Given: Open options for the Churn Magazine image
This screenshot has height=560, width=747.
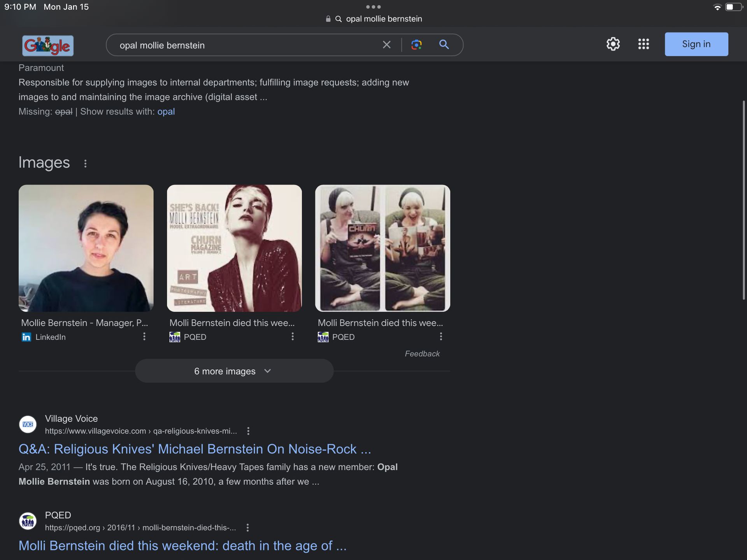Looking at the screenshot, I should point(293,336).
